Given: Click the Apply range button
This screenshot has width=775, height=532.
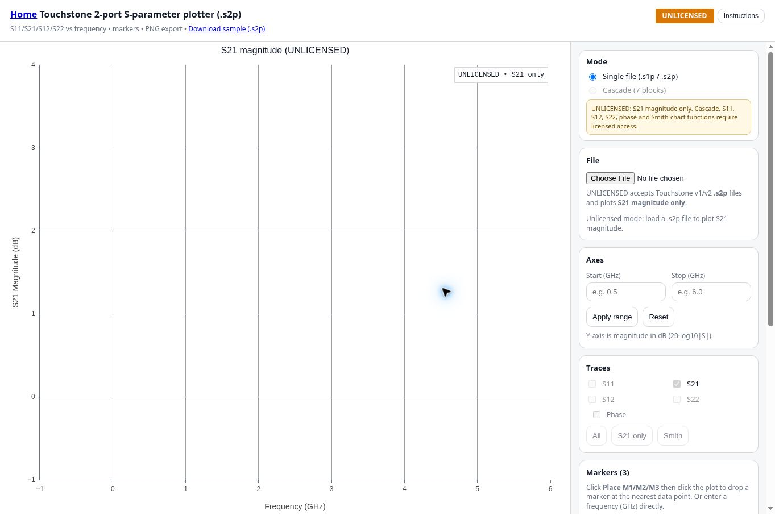Looking at the screenshot, I should tap(612, 317).
